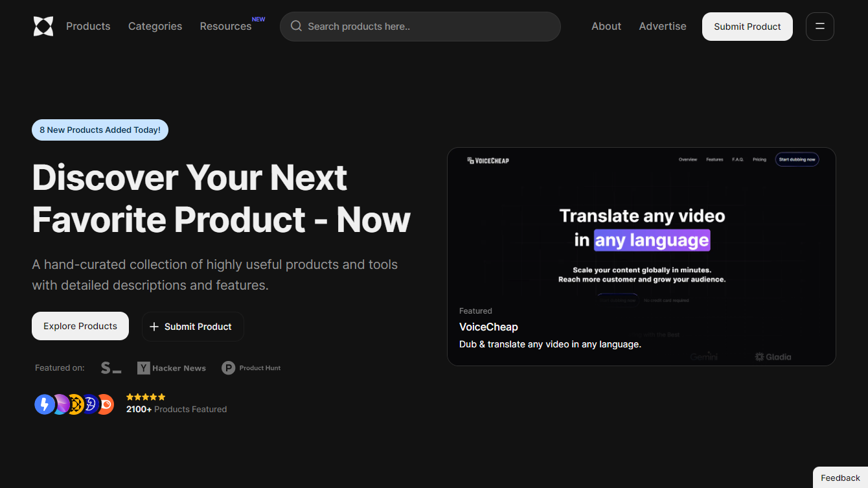Screen dimensions: 868x488
Task: Open the VoiceCheap featured product card
Action: pyautogui.click(x=641, y=257)
